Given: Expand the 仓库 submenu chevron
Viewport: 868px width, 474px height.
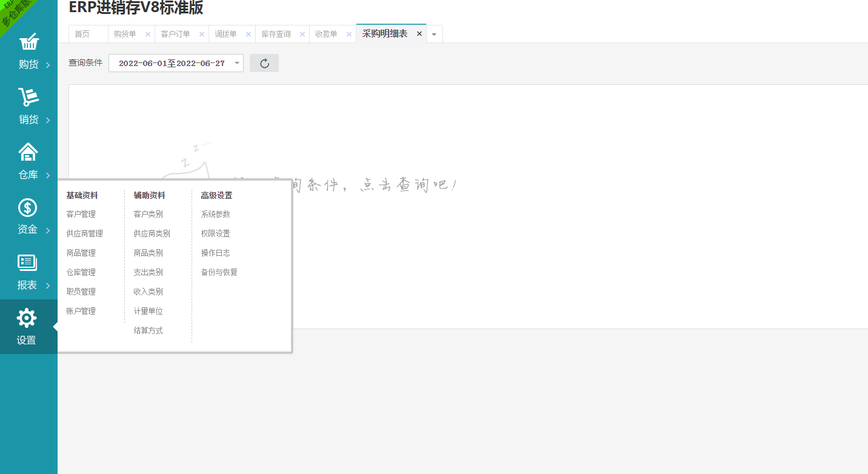Looking at the screenshot, I should tap(48, 176).
